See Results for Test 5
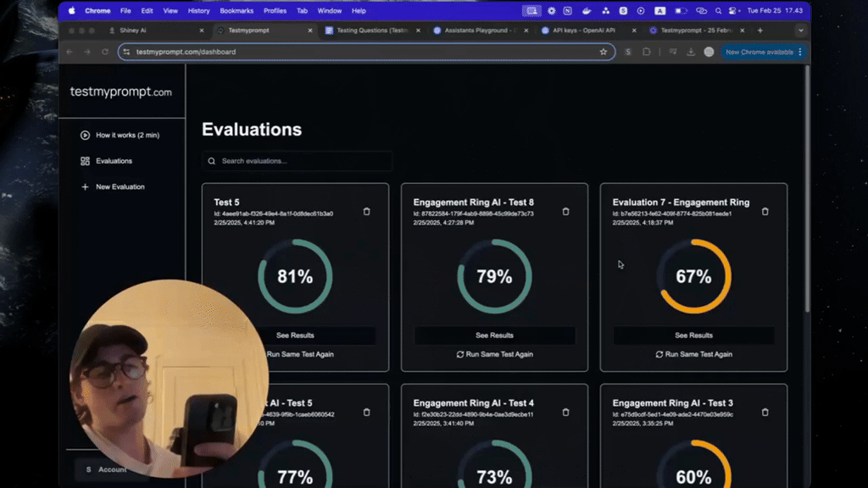This screenshot has height=488, width=868. click(295, 335)
